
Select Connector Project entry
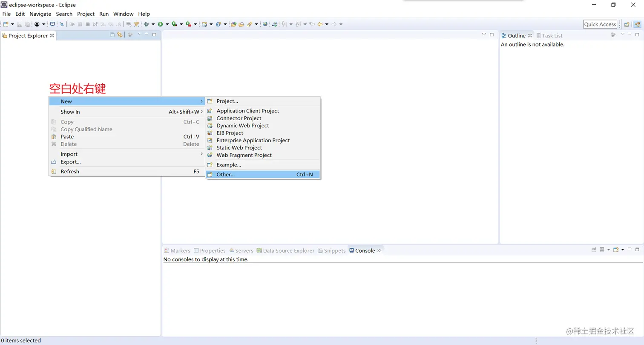pos(263,118)
